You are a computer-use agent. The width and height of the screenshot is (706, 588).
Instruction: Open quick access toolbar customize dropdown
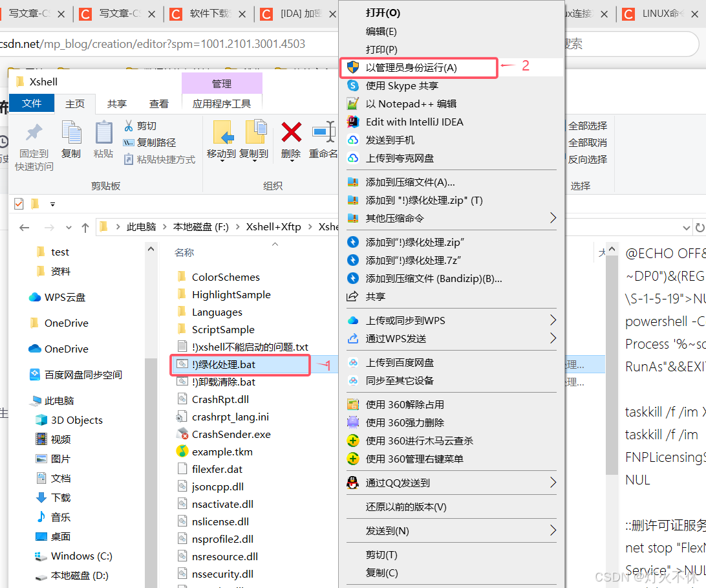pyautogui.click(x=52, y=204)
